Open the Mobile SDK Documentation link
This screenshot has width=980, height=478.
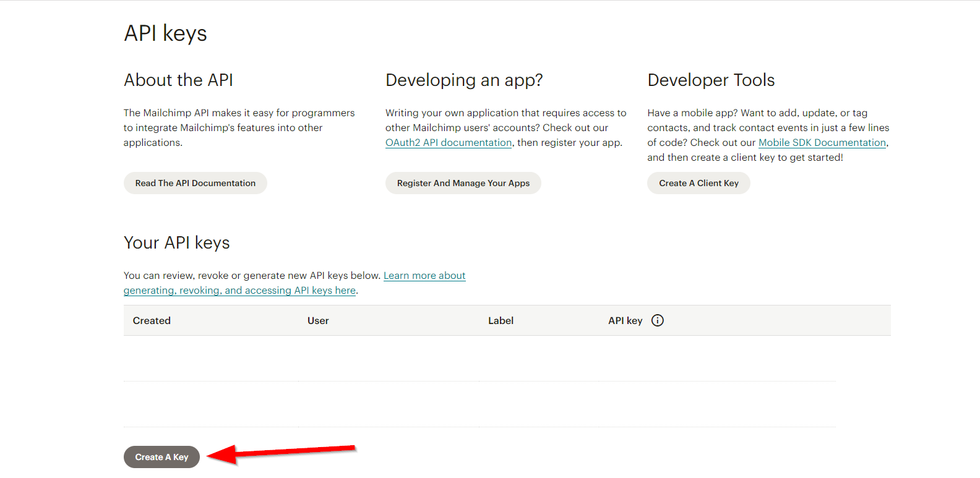pos(822,143)
